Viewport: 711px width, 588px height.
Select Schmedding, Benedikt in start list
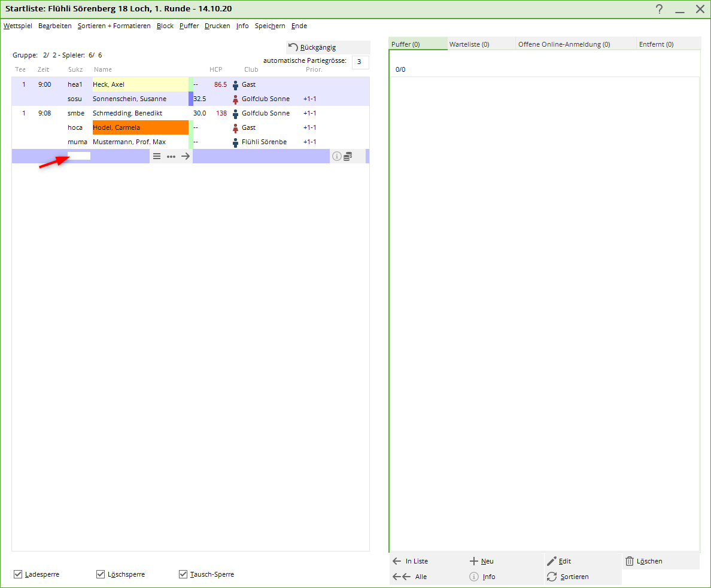pos(127,113)
